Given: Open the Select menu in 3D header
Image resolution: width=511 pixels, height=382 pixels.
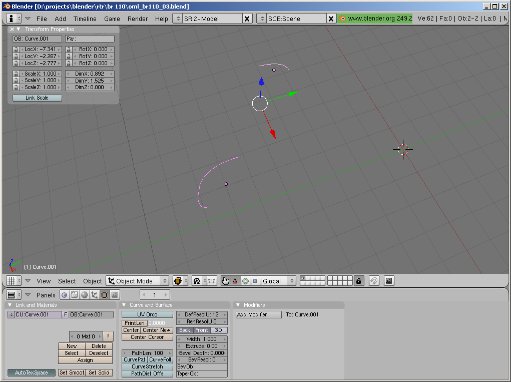Looking at the screenshot, I should coord(67,281).
